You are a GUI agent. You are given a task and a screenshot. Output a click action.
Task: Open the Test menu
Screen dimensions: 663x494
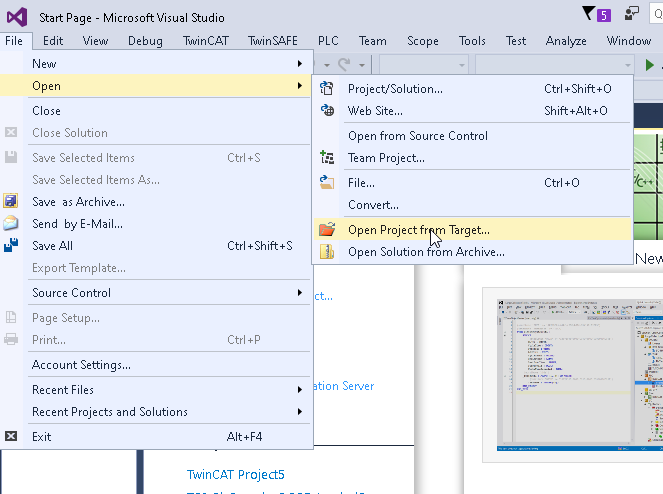pos(516,41)
